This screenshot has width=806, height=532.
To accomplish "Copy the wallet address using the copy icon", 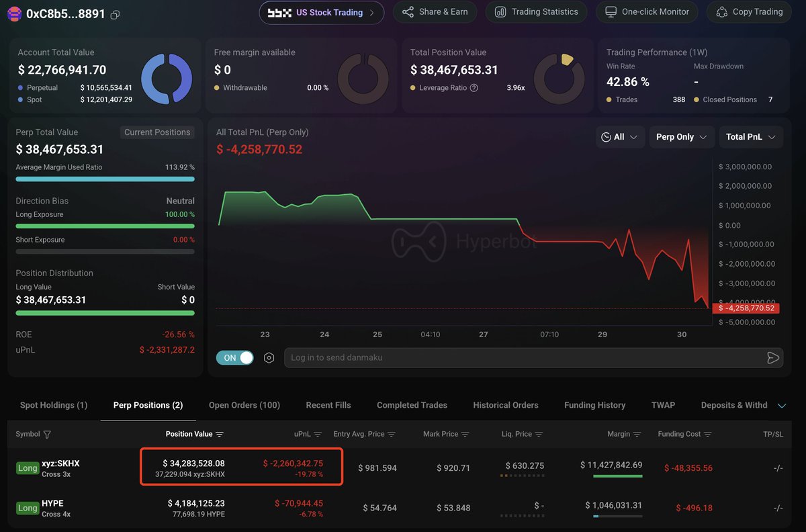I will click(x=115, y=14).
